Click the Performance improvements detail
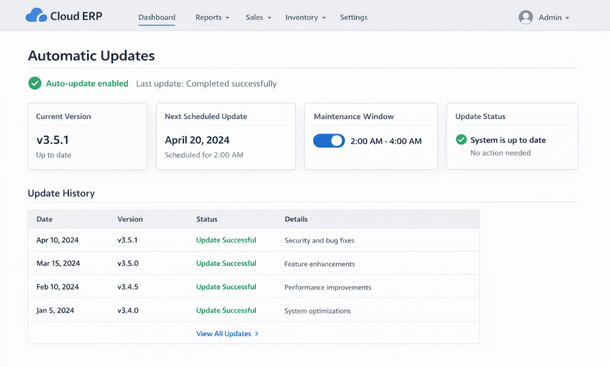The width and height of the screenshot is (610, 367). (x=328, y=287)
